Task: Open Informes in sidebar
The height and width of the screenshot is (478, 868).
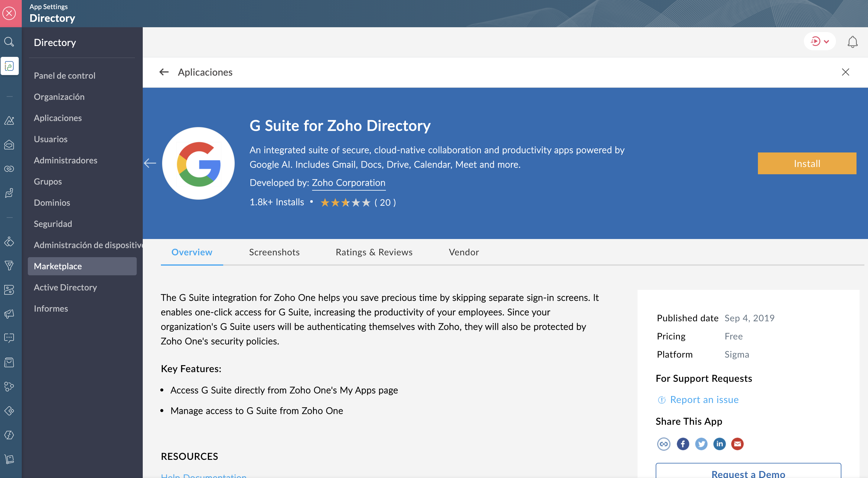Action: [x=51, y=309]
